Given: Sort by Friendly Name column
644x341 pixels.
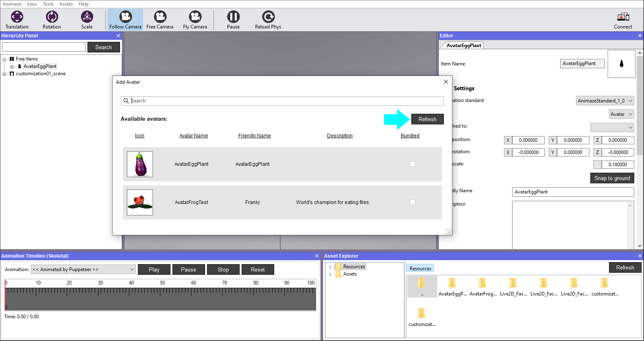Looking at the screenshot, I should [255, 136].
